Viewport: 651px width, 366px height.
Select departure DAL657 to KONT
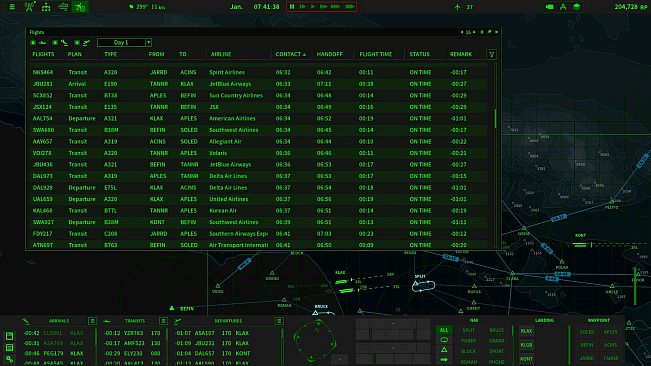212,354
